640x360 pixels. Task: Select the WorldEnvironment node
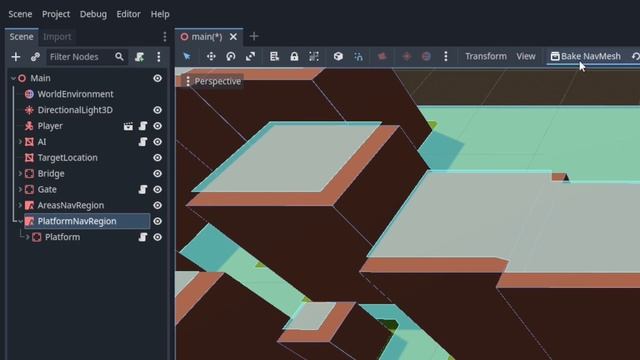point(76,94)
